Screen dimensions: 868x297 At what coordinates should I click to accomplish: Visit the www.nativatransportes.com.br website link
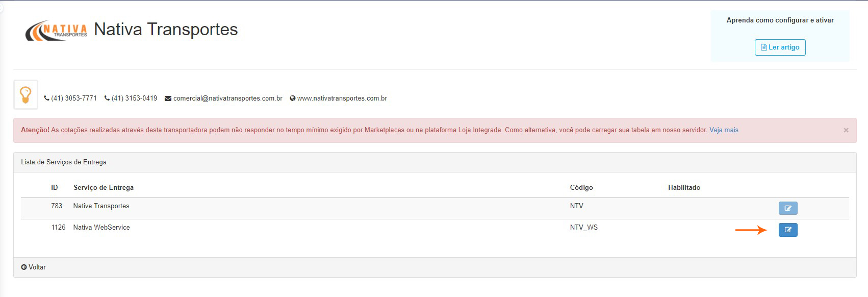click(342, 98)
